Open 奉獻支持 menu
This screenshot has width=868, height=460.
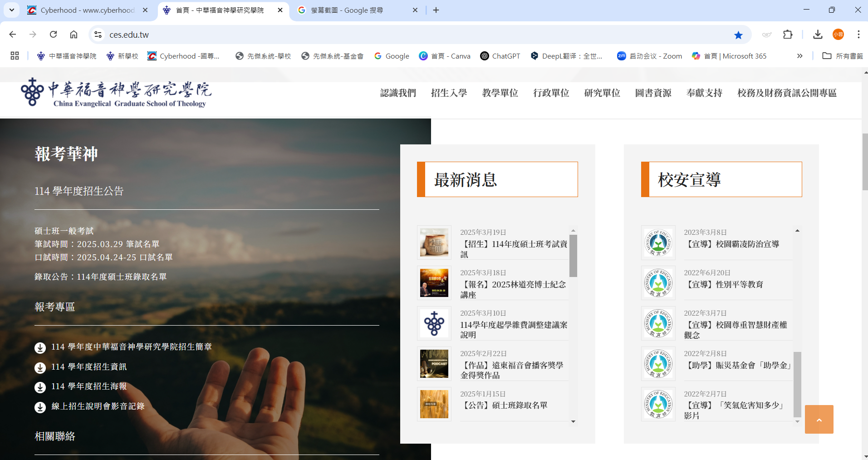tap(704, 93)
